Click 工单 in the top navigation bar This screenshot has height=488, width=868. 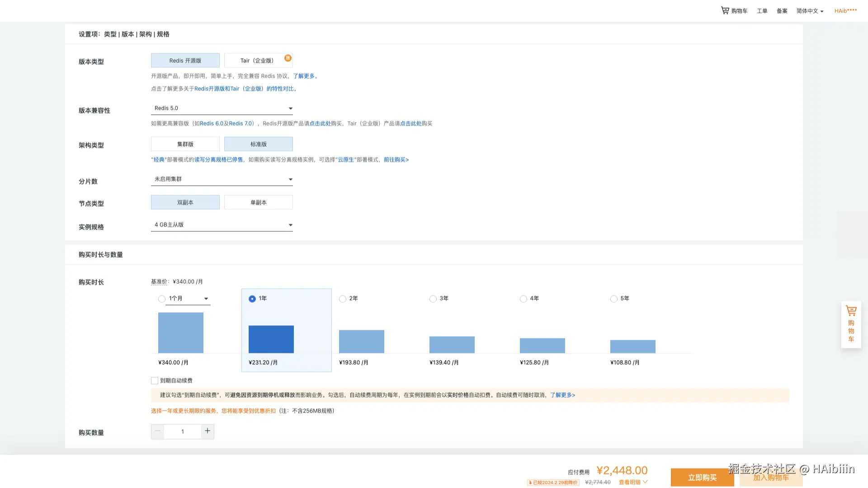coord(762,10)
